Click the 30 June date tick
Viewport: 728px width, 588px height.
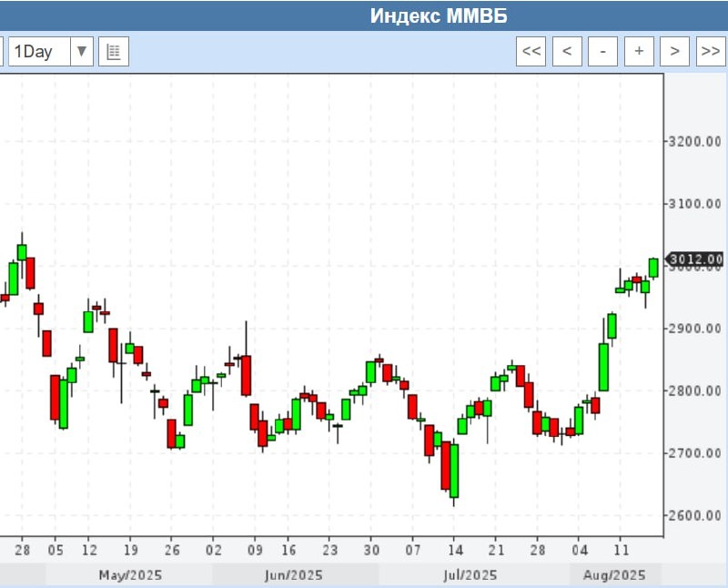[371, 551]
